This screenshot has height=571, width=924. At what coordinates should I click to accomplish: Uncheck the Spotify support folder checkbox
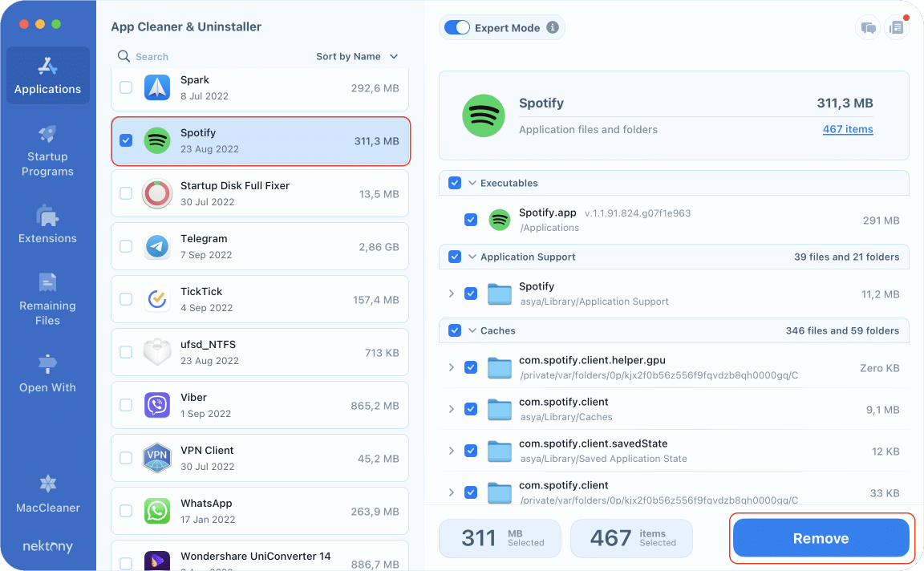471,294
